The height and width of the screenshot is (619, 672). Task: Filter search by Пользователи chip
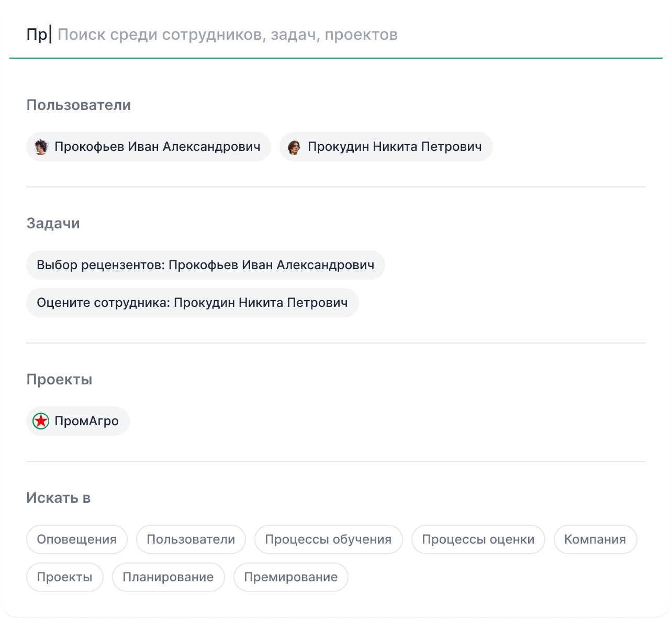click(x=191, y=539)
